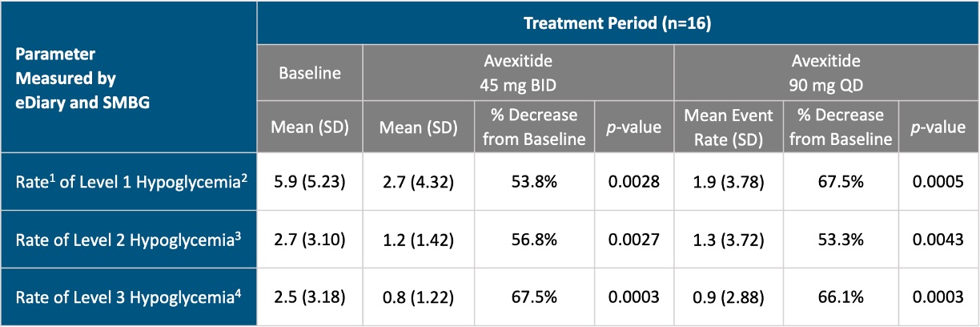The width and height of the screenshot is (980, 327).
Task: Click the baseline value 2.5 (3.18)
Action: coord(310,297)
